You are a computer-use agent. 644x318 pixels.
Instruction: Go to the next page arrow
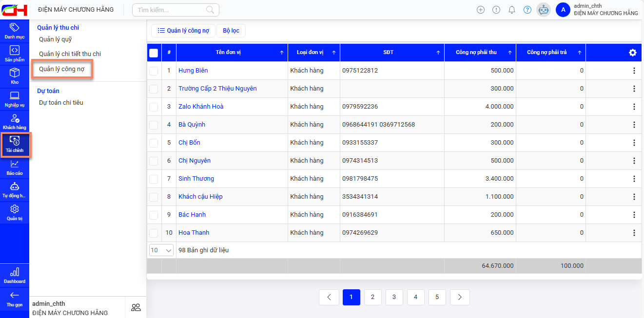(x=460, y=297)
